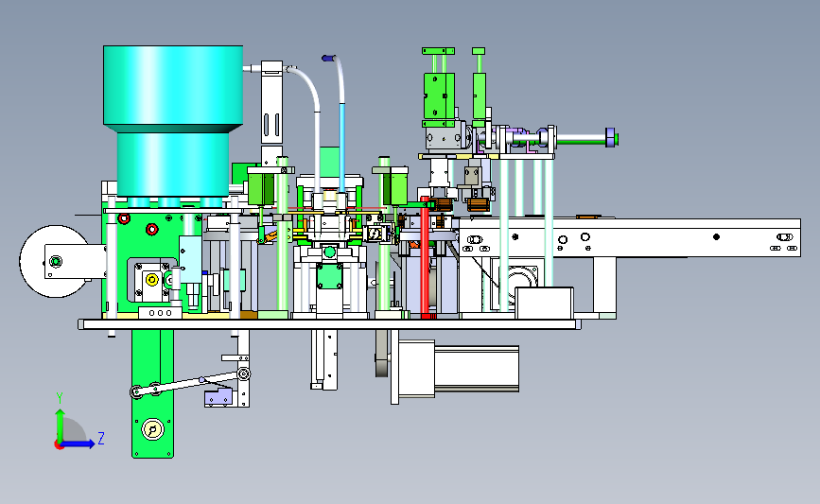The width and height of the screenshot is (820, 504).
Task: Select the cyan vibratory bowl hopper
Action: [x=172, y=120]
